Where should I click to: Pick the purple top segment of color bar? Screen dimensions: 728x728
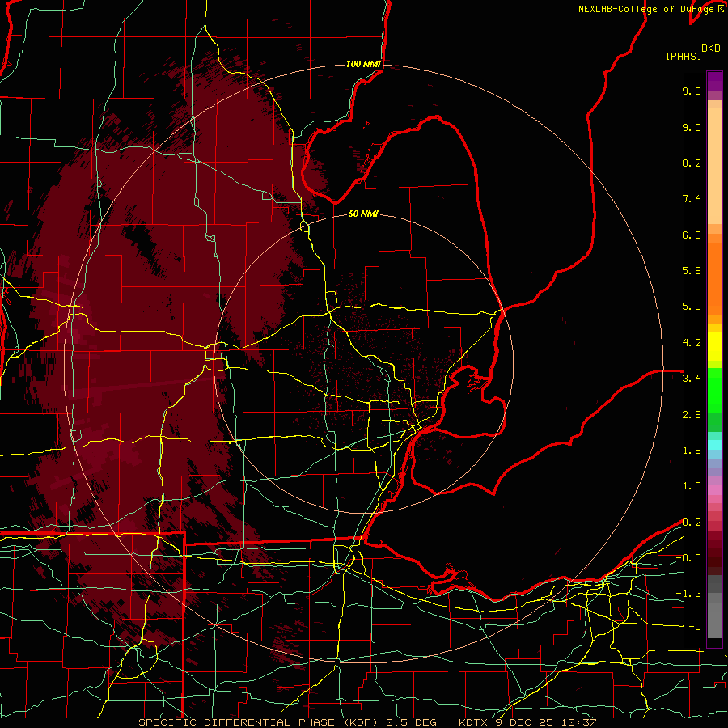coord(714,81)
